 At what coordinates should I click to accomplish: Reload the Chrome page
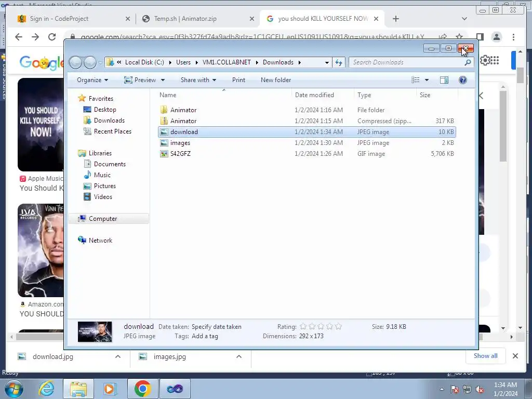pos(52,37)
